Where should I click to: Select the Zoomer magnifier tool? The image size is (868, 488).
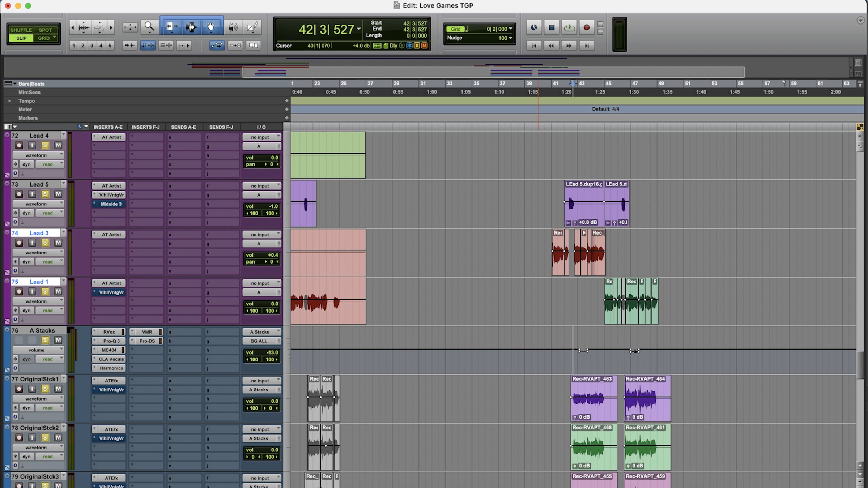pyautogui.click(x=149, y=27)
